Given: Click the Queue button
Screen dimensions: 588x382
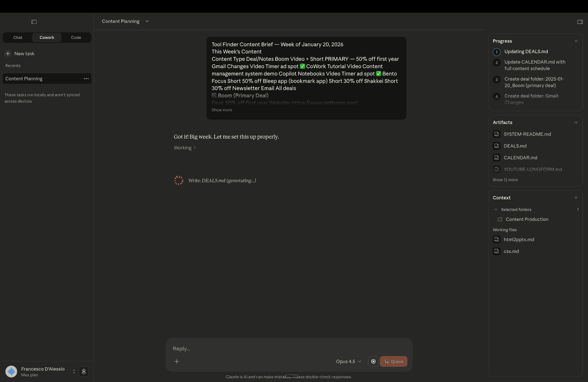Looking at the screenshot, I should click(x=393, y=361).
